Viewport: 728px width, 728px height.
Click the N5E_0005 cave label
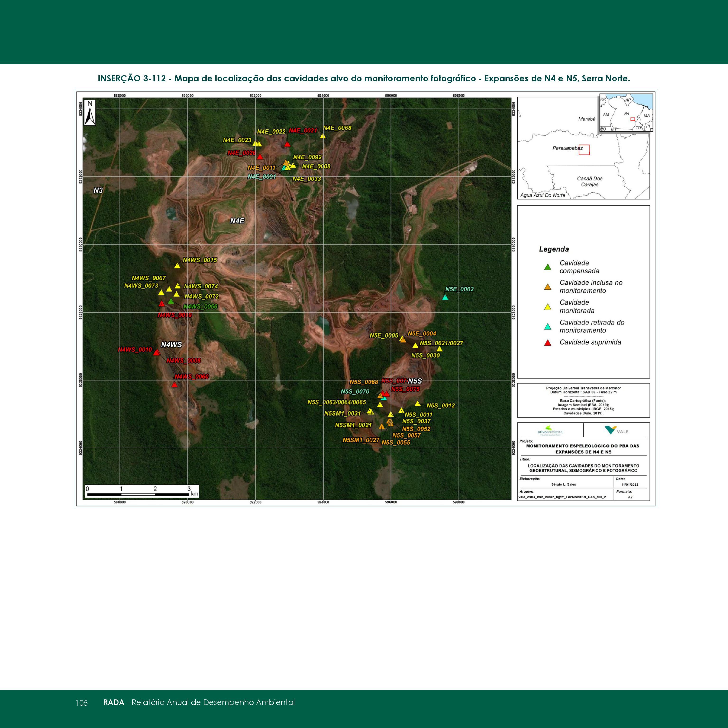tap(384, 335)
